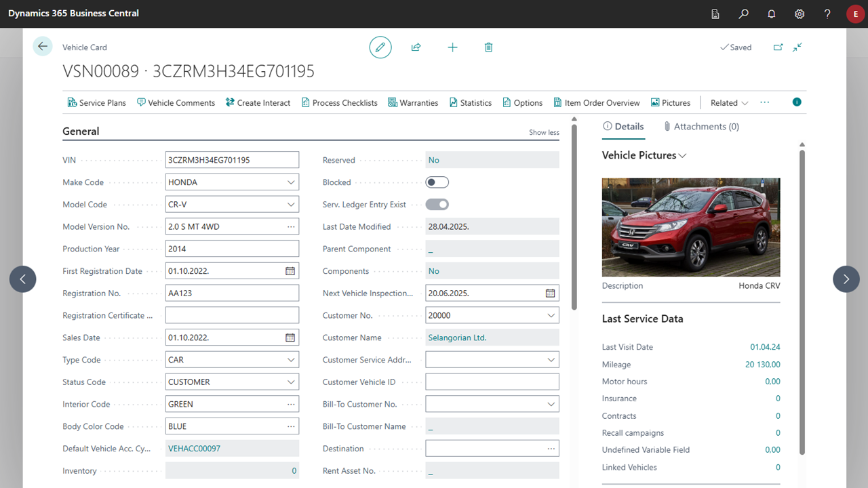Click the Honda CRV vehicle picture
The width and height of the screenshot is (868, 488).
tap(691, 227)
